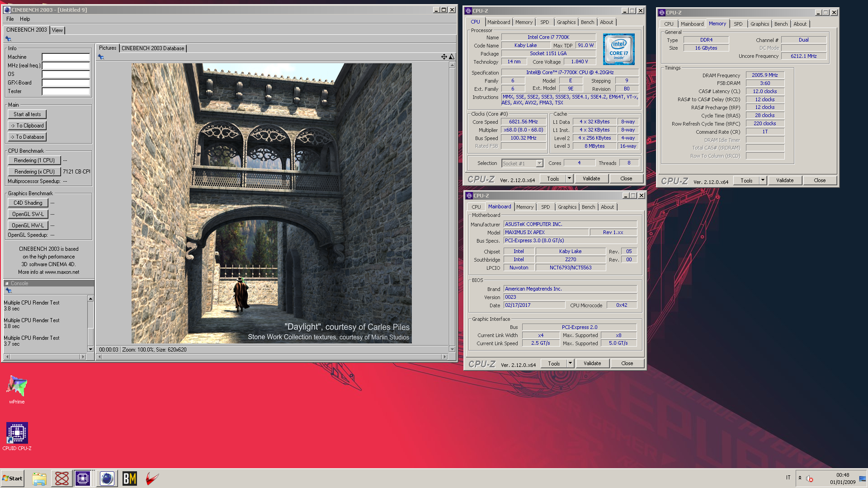Switch to CINEBENCH 2003 Database tab
The image size is (868, 488).
point(153,48)
